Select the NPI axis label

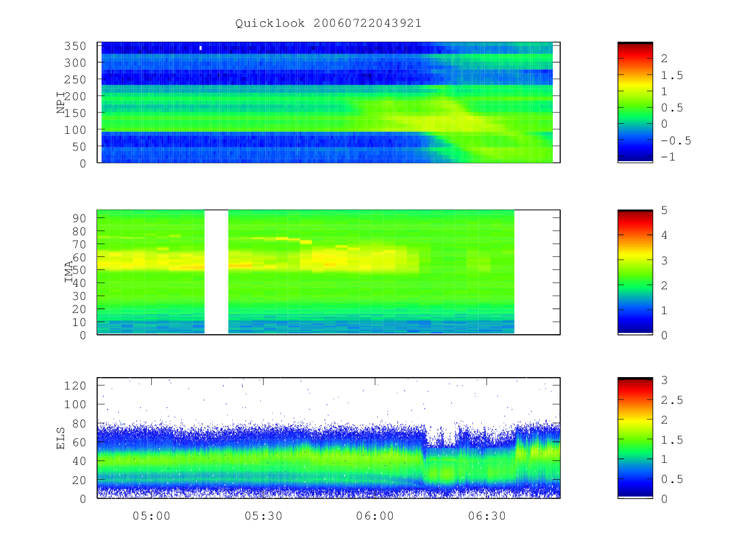[61, 103]
